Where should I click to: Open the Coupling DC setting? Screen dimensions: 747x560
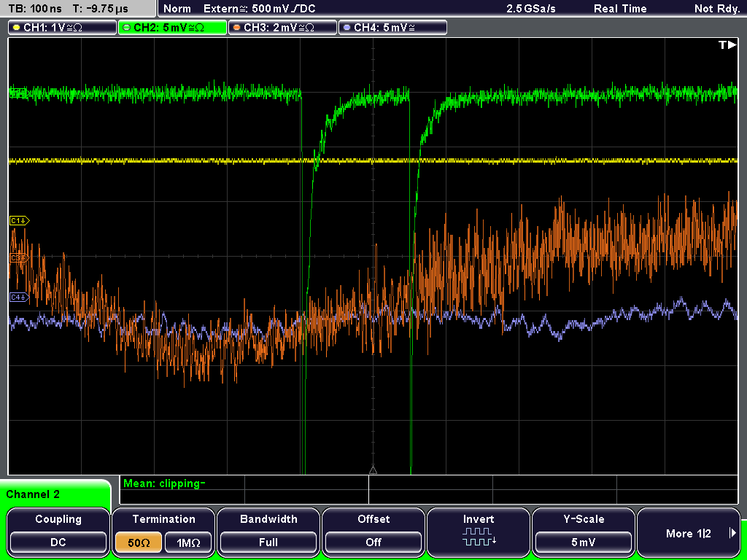(58, 542)
